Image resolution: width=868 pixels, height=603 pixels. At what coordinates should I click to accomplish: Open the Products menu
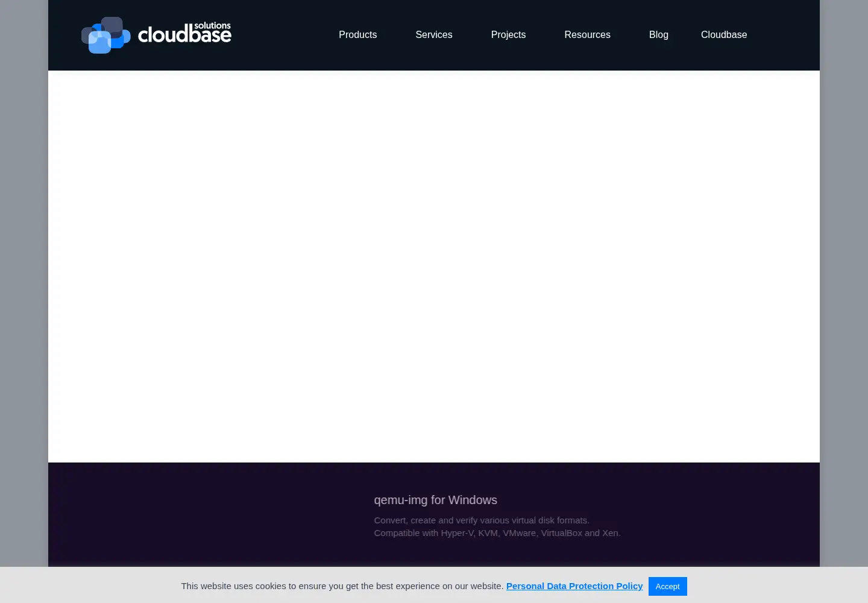coord(357,35)
